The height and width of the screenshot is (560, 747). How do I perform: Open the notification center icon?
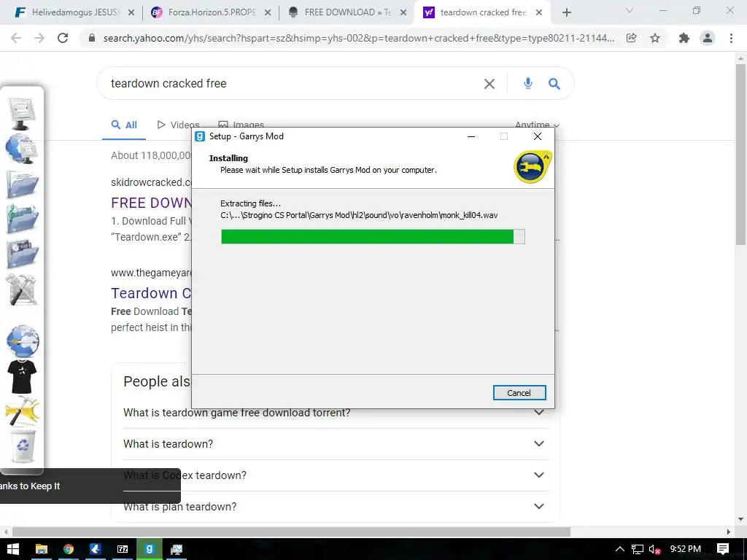[723, 548]
